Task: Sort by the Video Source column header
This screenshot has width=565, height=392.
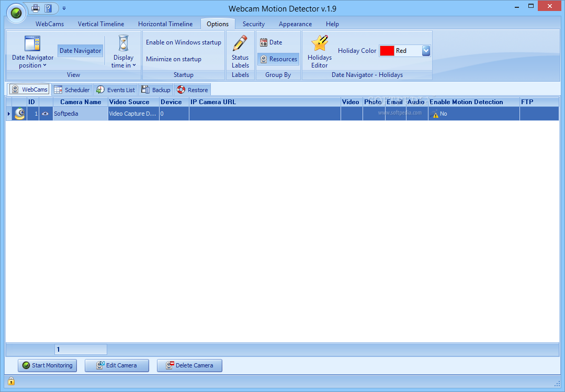Action: point(134,102)
